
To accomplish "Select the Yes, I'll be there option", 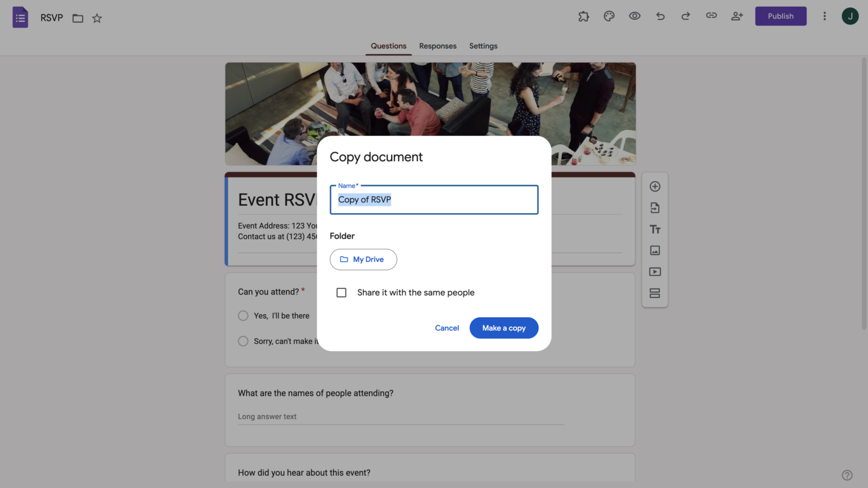I will 243,316.
